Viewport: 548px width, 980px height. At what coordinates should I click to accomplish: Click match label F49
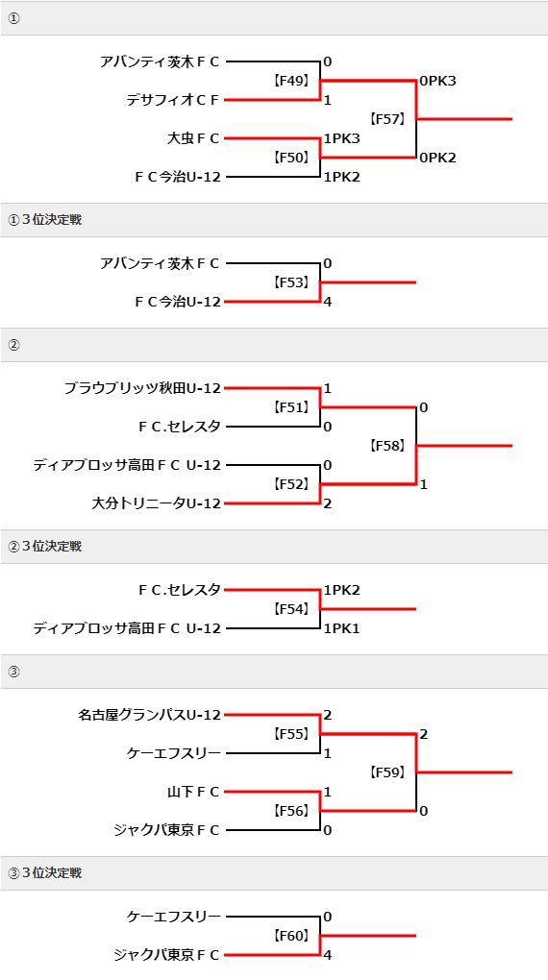(x=291, y=81)
